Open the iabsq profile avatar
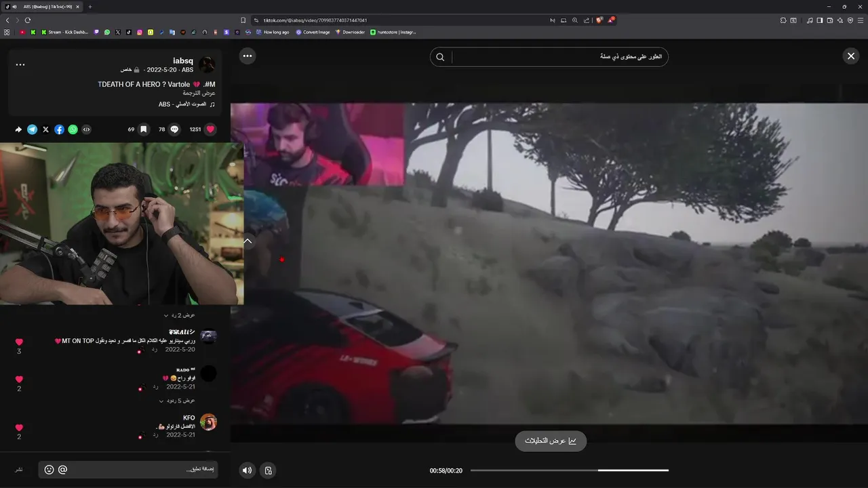This screenshot has width=868, height=488. click(207, 65)
